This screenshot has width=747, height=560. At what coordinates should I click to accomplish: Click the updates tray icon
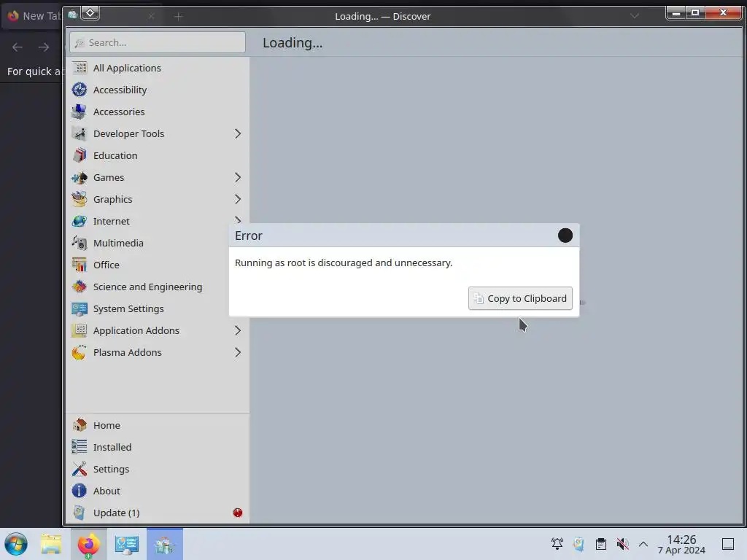click(578, 544)
